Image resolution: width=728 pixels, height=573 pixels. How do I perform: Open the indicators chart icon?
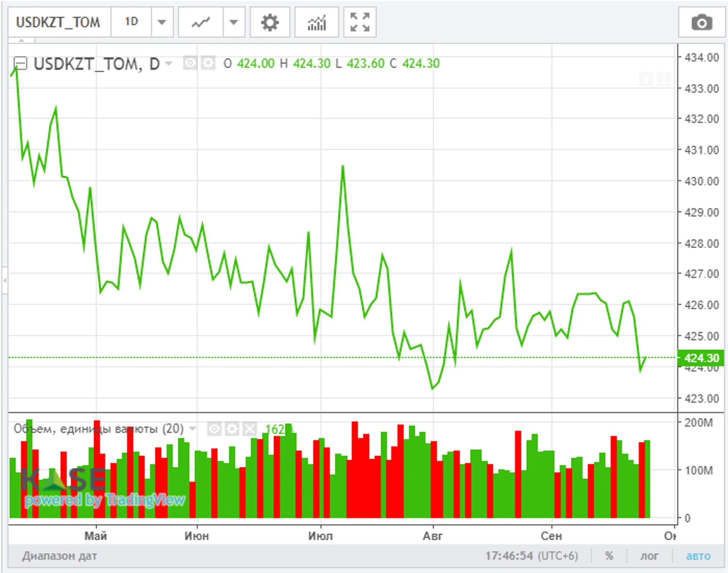316,23
